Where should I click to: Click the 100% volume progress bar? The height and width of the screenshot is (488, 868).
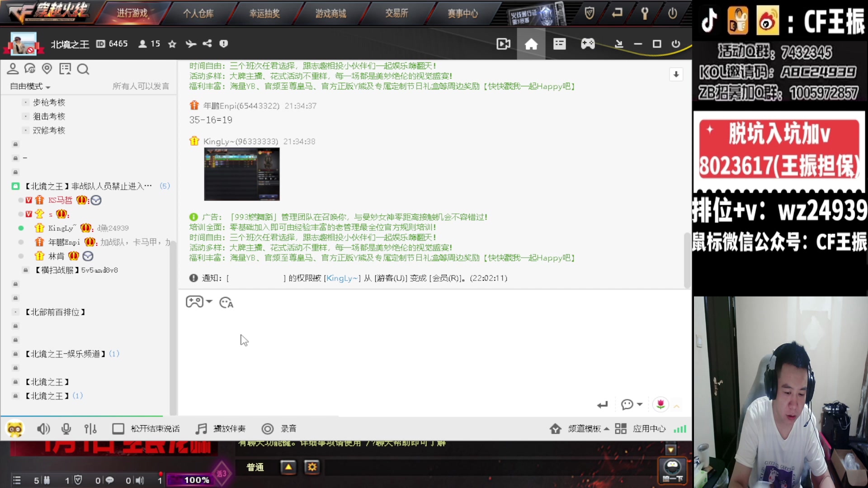(x=195, y=480)
